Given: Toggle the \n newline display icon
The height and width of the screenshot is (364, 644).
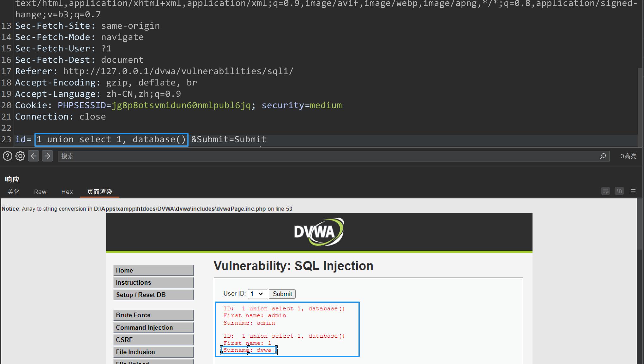Looking at the screenshot, I should pyautogui.click(x=619, y=191).
